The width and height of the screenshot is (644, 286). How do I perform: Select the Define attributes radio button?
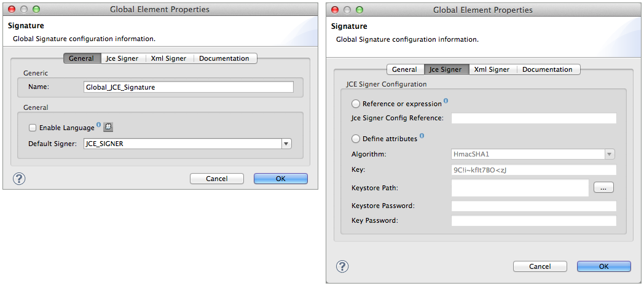point(355,139)
